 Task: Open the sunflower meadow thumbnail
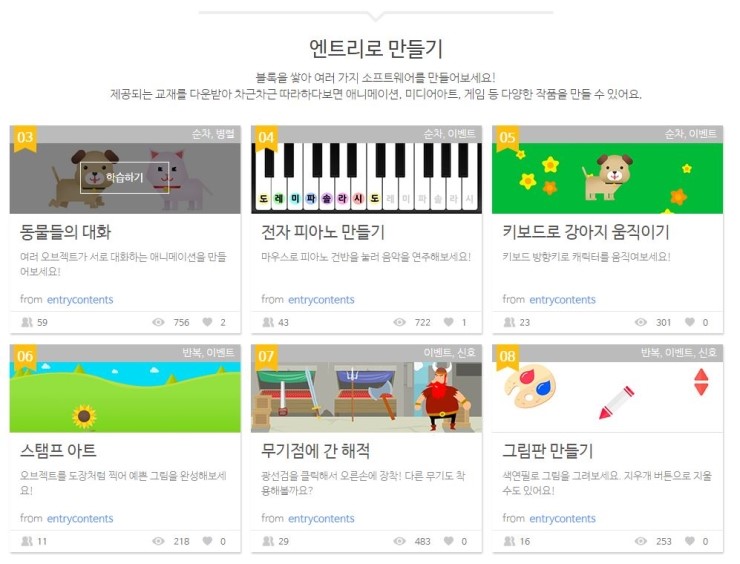click(x=125, y=397)
